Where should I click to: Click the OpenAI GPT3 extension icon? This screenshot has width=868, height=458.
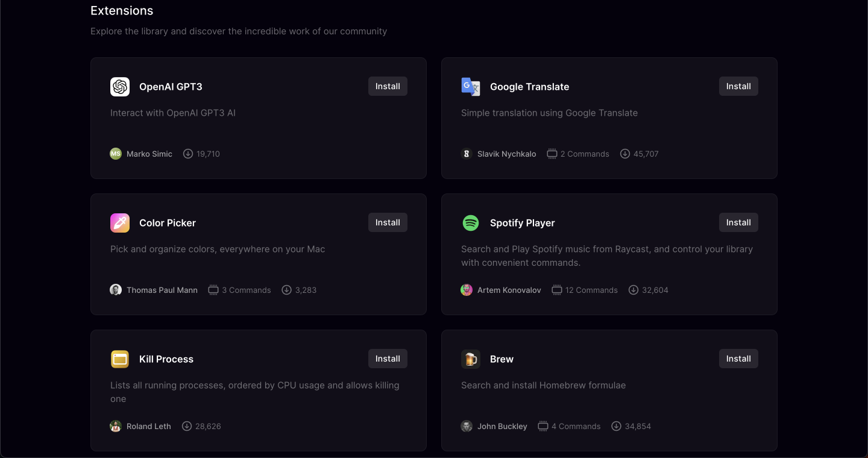coord(120,86)
